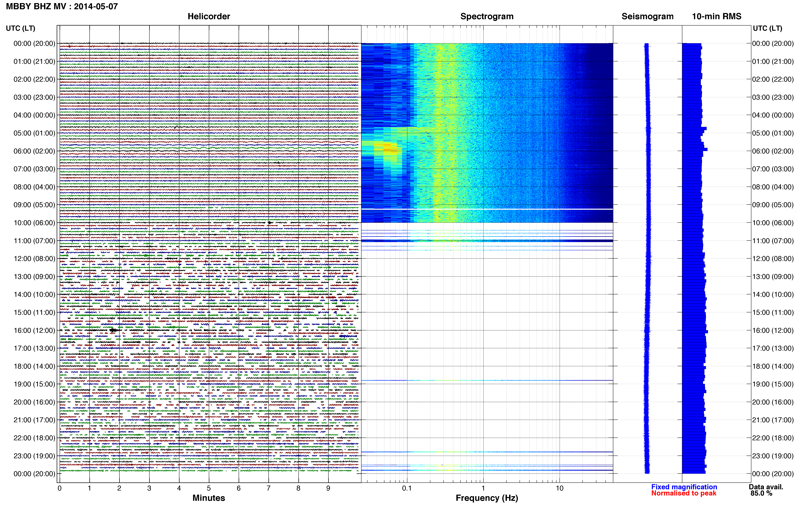
Task: Click the left 'UTC (LT)' axis label
Action: click(x=21, y=28)
